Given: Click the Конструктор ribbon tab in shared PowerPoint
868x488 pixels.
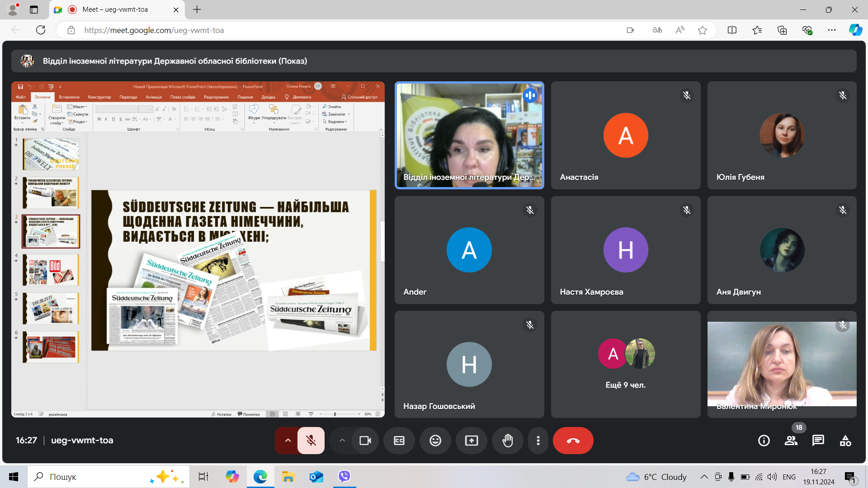Looking at the screenshot, I should tap(99, 97).
